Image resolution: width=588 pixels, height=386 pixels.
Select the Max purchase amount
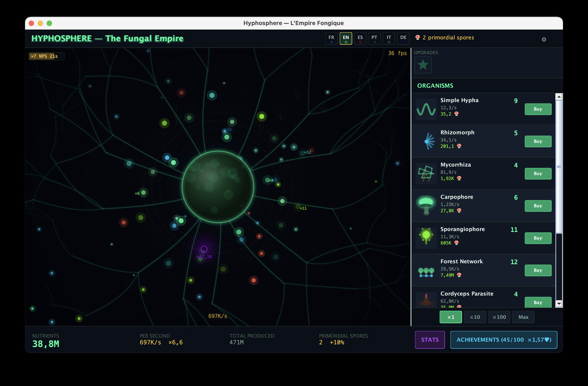[x=523, y=317]
